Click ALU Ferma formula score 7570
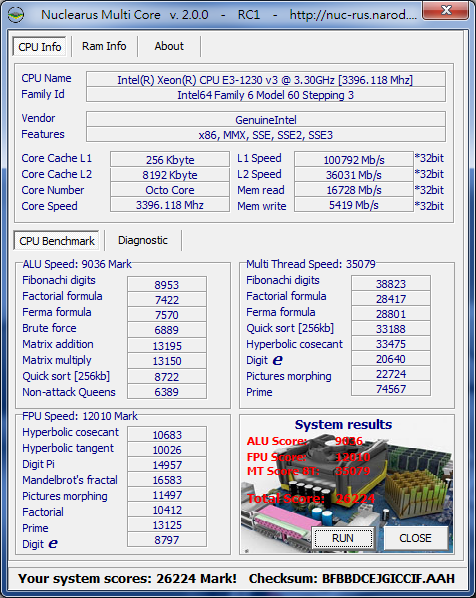Image resolution: width=476 pixels, height=598 pixels. point(167,315)
